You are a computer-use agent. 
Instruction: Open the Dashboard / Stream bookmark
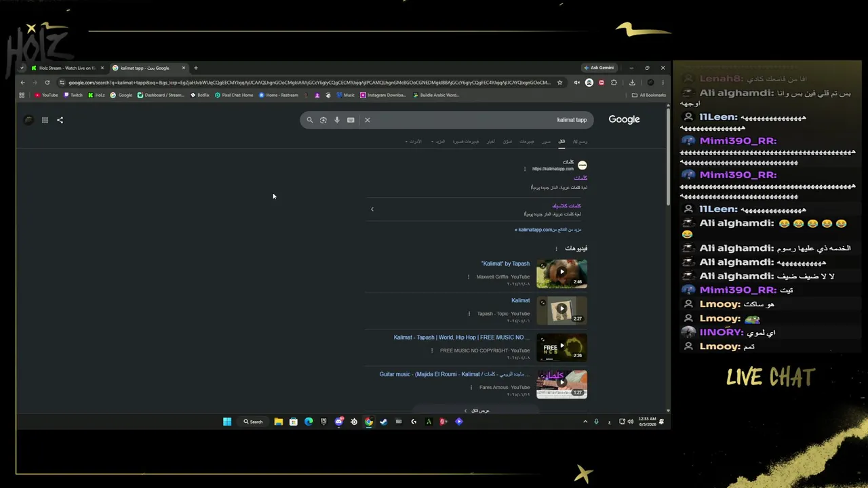[161, 95]
